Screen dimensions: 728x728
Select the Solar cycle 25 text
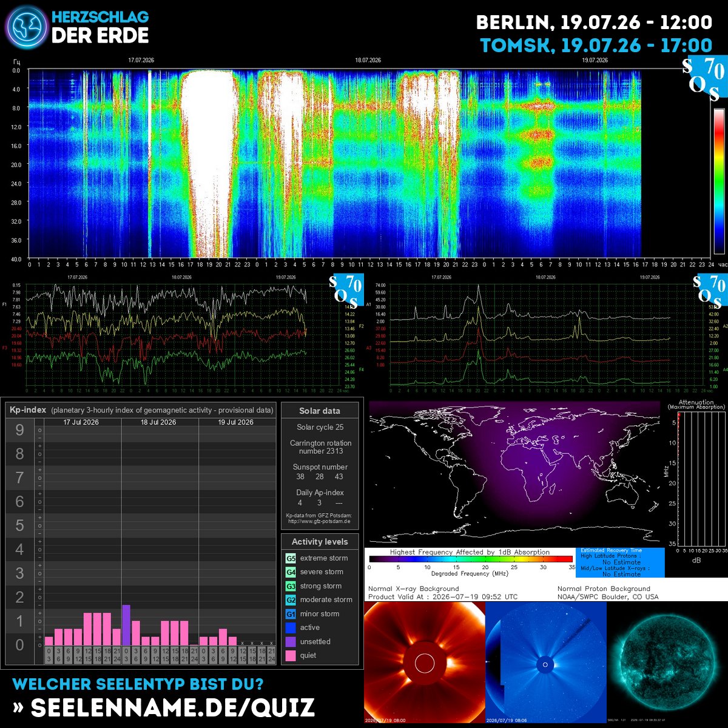point(320,427)
